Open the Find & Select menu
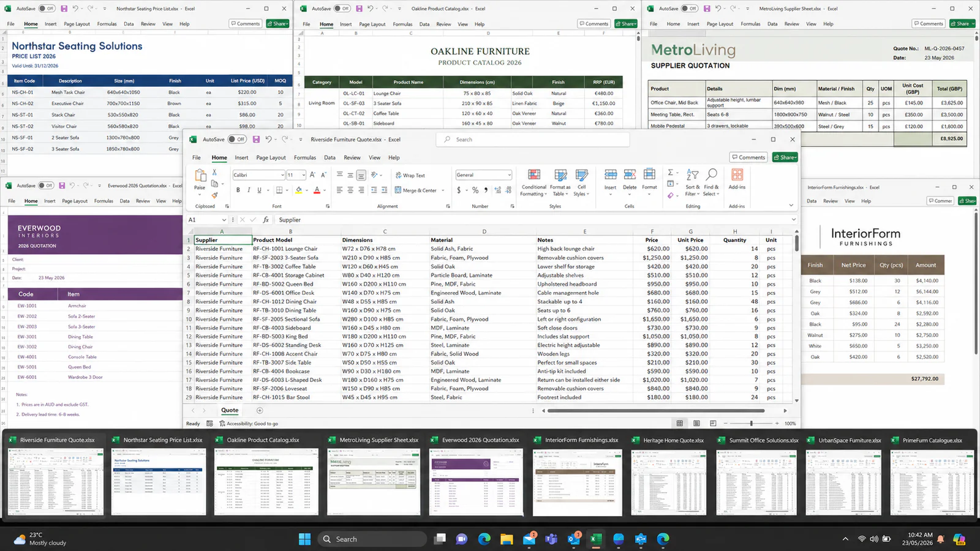This screenshot has height=551, width=980. coord(711,182)
